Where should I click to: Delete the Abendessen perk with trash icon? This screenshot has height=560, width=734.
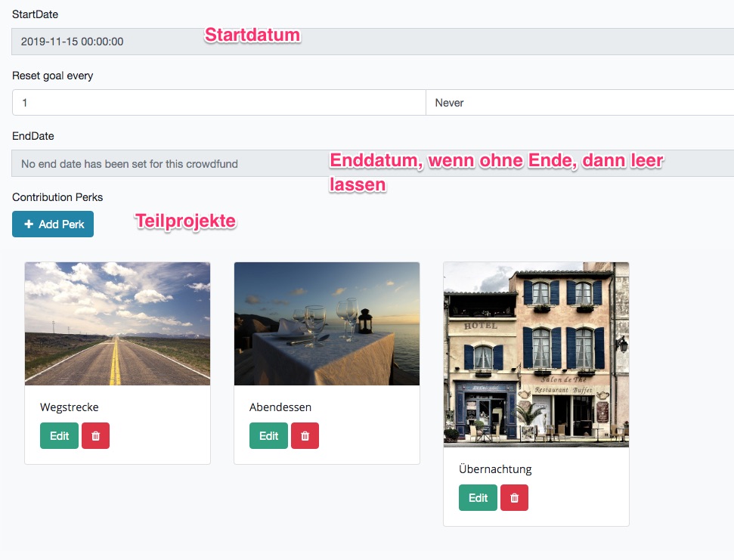coord(305,435)
